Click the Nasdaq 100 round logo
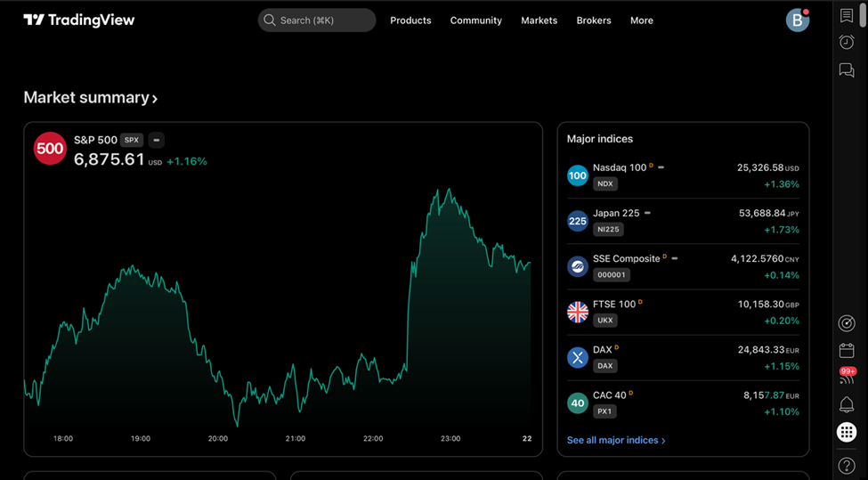This screenshot has height=480, width=868. click(x=578, y=175)
